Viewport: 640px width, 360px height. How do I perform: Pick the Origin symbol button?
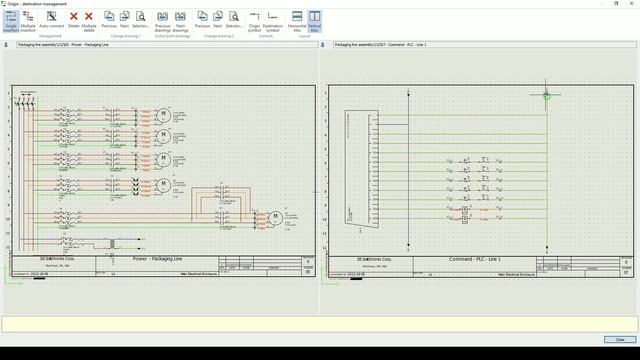coord(254,21)
